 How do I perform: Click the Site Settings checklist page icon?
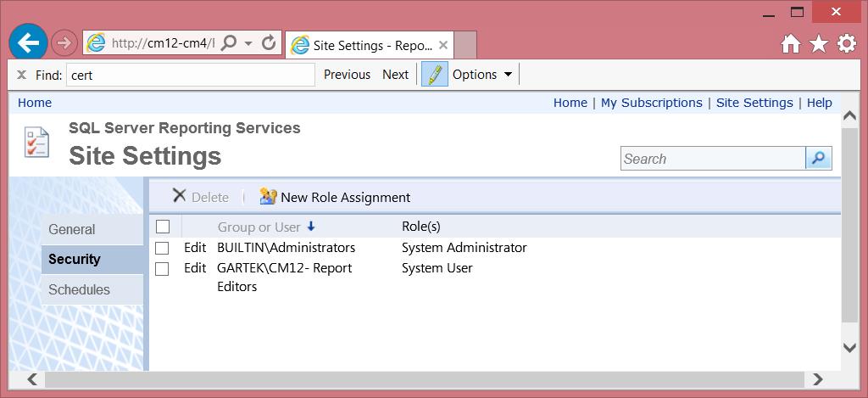pyautogui.click(x=36, y=143)
